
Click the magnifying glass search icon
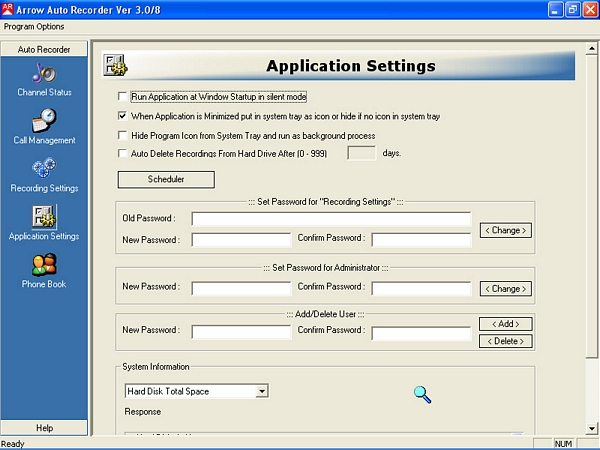[422, 395]
